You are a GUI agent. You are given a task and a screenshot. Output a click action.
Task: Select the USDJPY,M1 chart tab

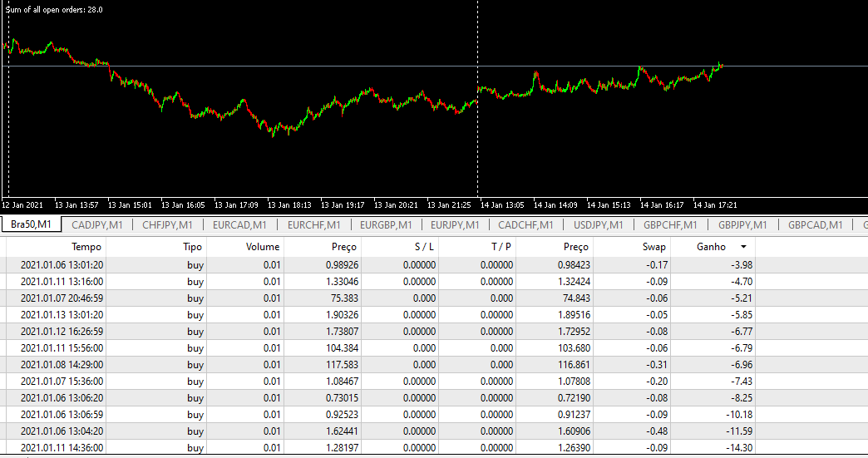click(x=599, y=224)
